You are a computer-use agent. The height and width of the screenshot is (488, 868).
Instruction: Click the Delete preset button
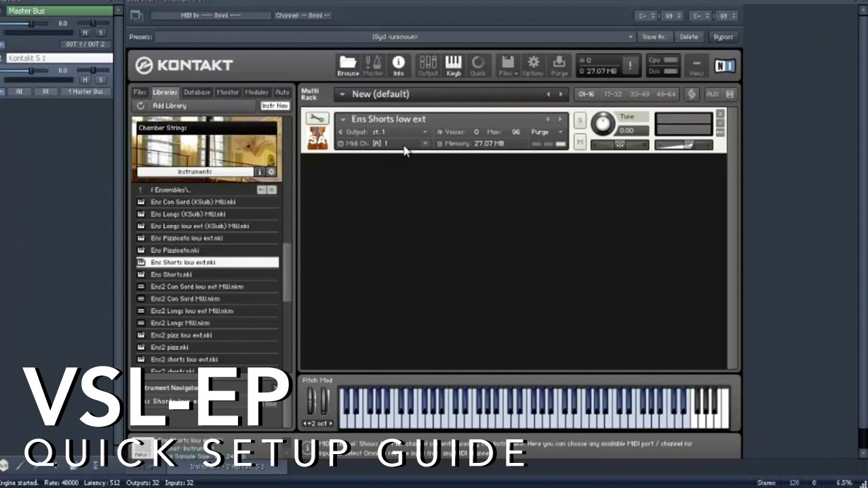click(x=689, y=37)
